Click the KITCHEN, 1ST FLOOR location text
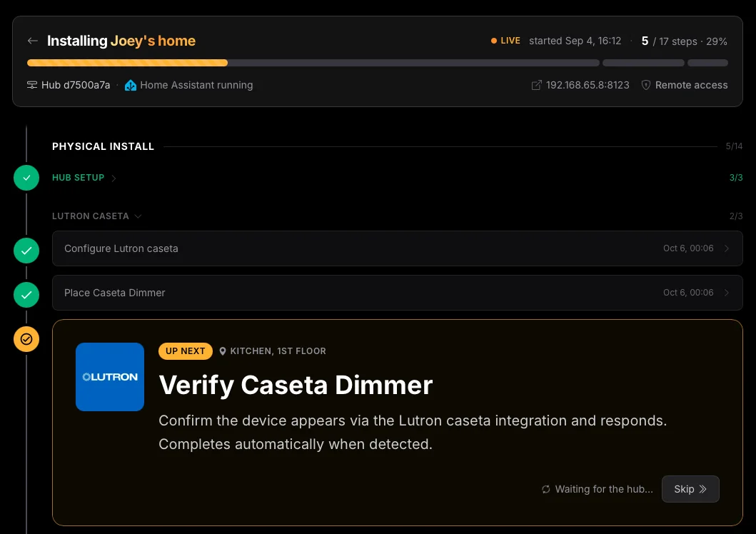The width and height of the screenshot is (756, 534). pyautogui.click(x=278, y=351)
